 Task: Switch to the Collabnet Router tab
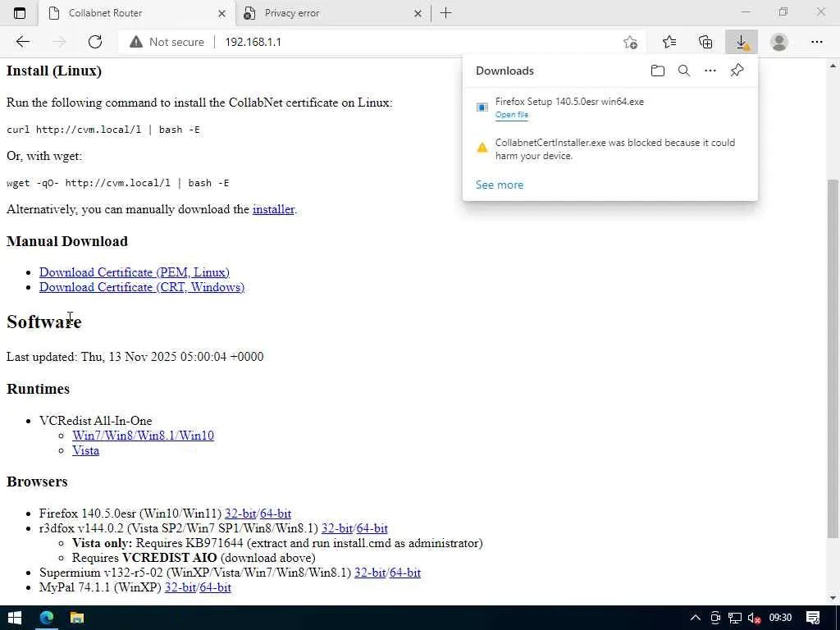click(137, 13)
